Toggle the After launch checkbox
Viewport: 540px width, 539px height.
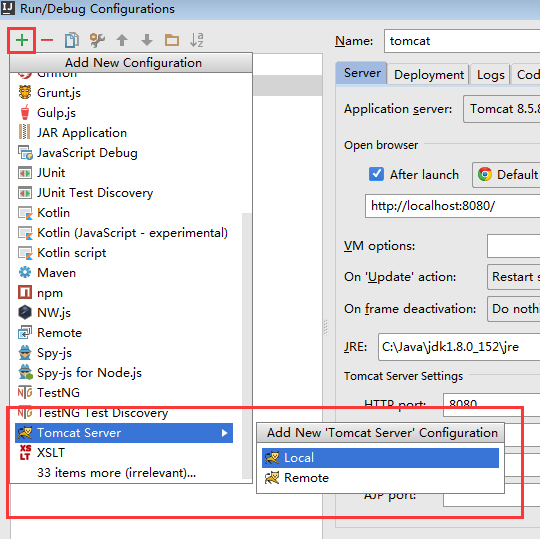click(x=376, y=174)
